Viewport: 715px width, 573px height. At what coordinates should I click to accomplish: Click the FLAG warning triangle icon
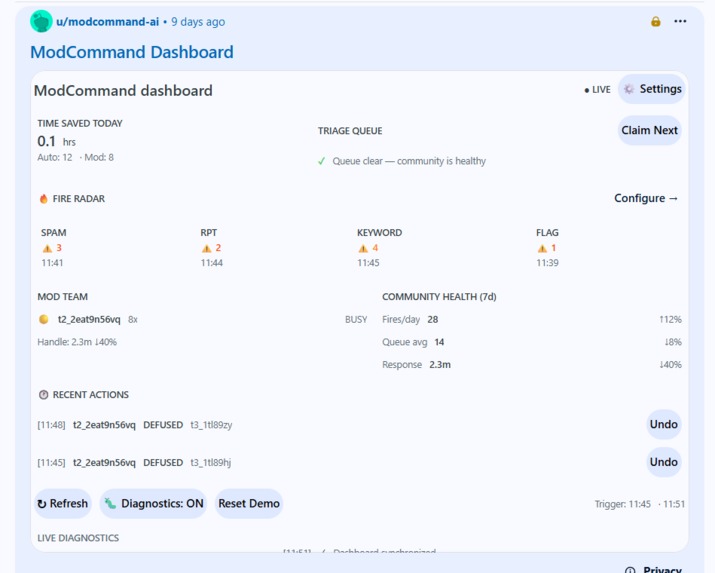pos(542,248)
